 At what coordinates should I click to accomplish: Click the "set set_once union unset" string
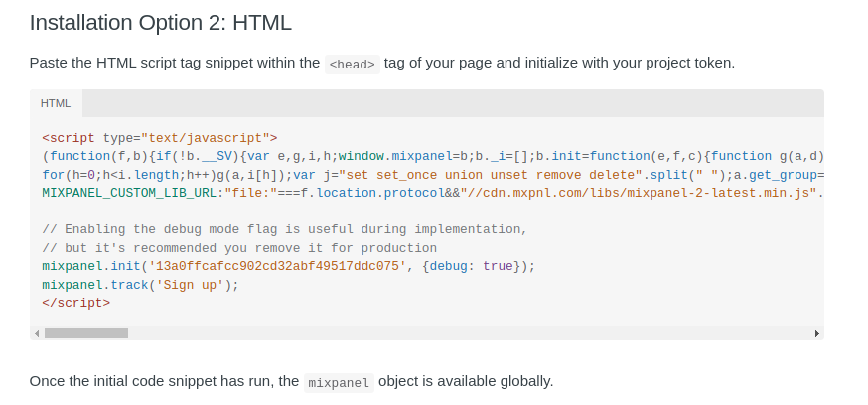point(488,175)
